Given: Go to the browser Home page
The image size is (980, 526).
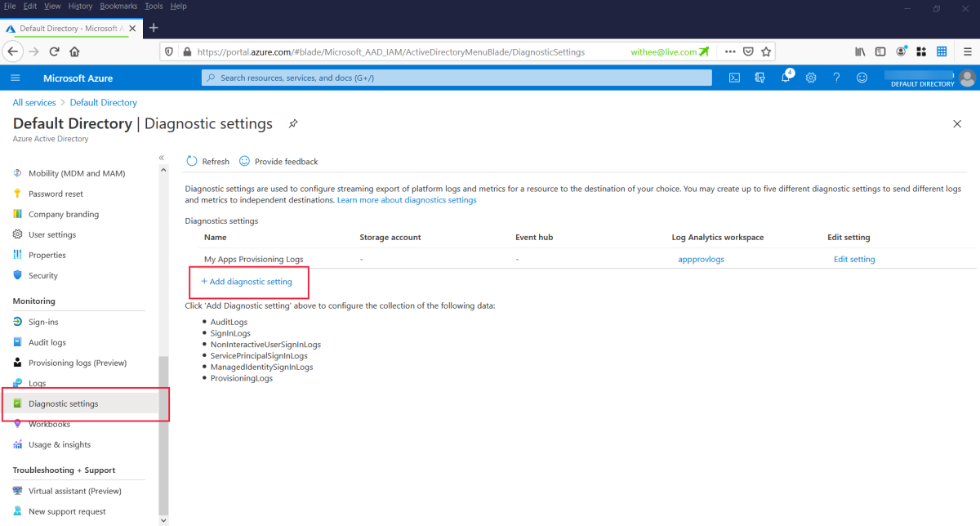Looking at the screenshot, I should (x=74, y=51).
